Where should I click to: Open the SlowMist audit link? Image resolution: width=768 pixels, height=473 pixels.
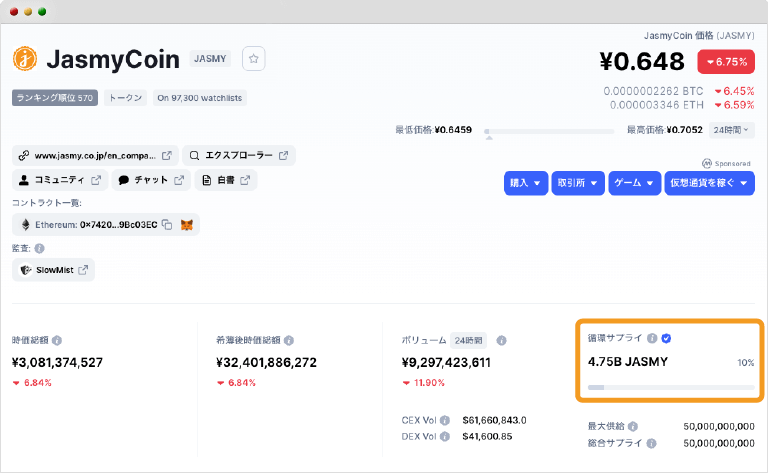pos(53,270)
